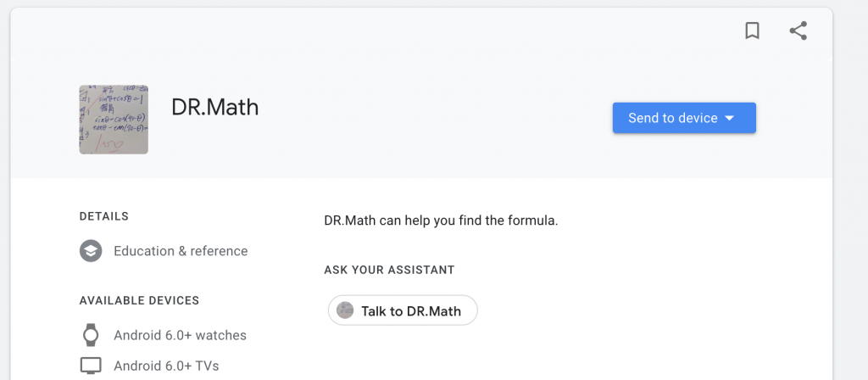This screenshot has width=868, height=380.
Task: Select the Talk to DR.Math suggestion chip
Action: pyautogui.click(x=403, y=310)
